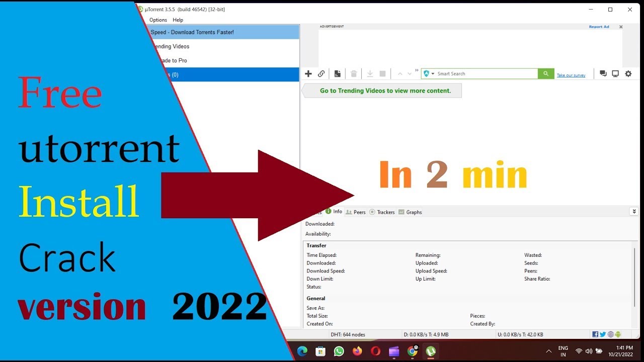Screen dimensions: 644x362
Task: Click the ENG IN language indicator
Action: [x=563, y=351]
